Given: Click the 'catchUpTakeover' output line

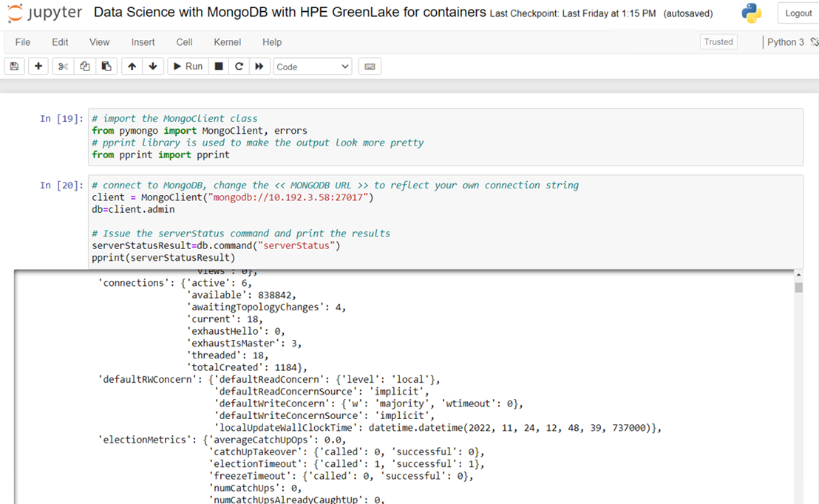Looking at the screenshot, I should 346,452.
